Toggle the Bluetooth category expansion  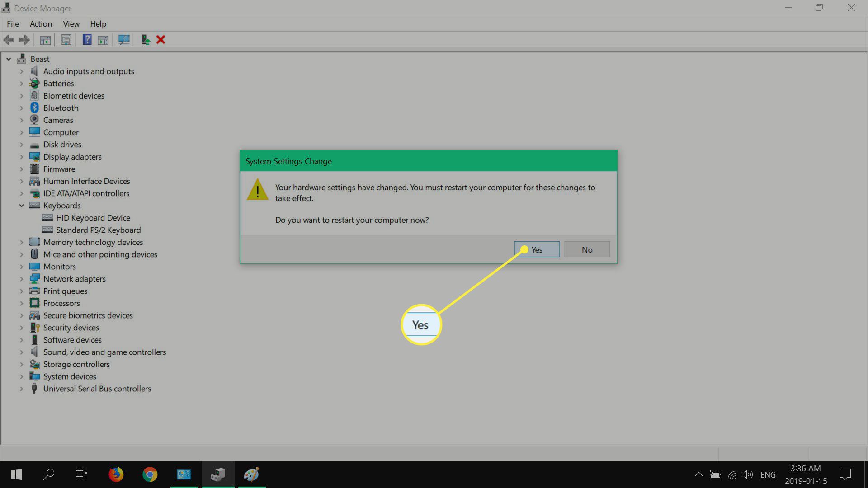21,108
